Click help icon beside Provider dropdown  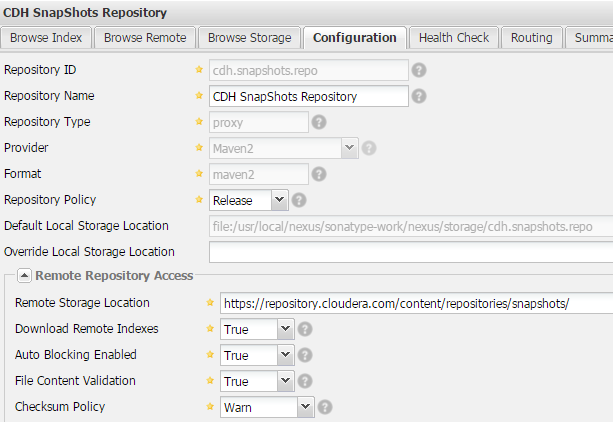pos(369,148)
